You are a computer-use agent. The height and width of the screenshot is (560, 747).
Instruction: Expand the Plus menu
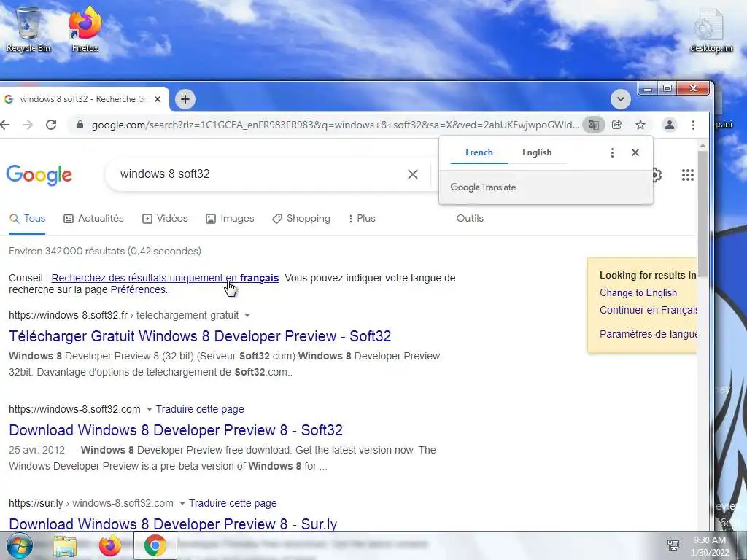point(362,219)
